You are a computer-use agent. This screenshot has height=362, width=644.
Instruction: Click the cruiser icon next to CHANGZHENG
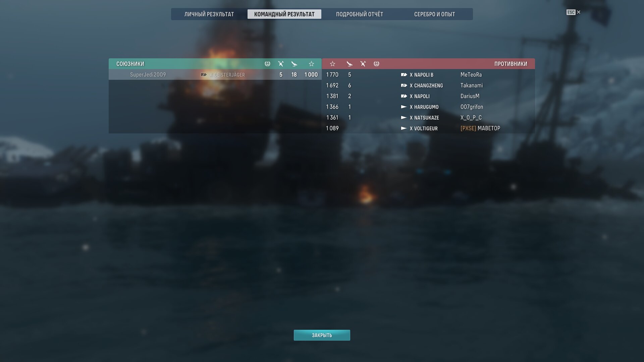point(404,85)
